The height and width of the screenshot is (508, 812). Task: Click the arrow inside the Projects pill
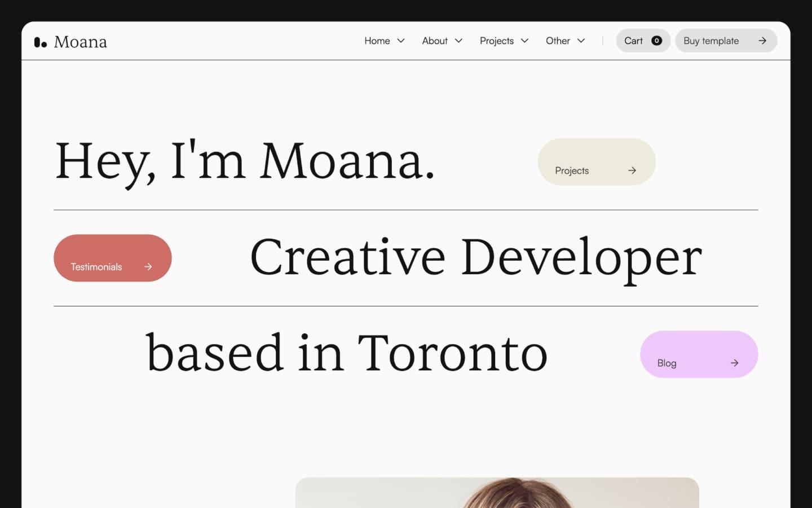click(x=632, y=170)
